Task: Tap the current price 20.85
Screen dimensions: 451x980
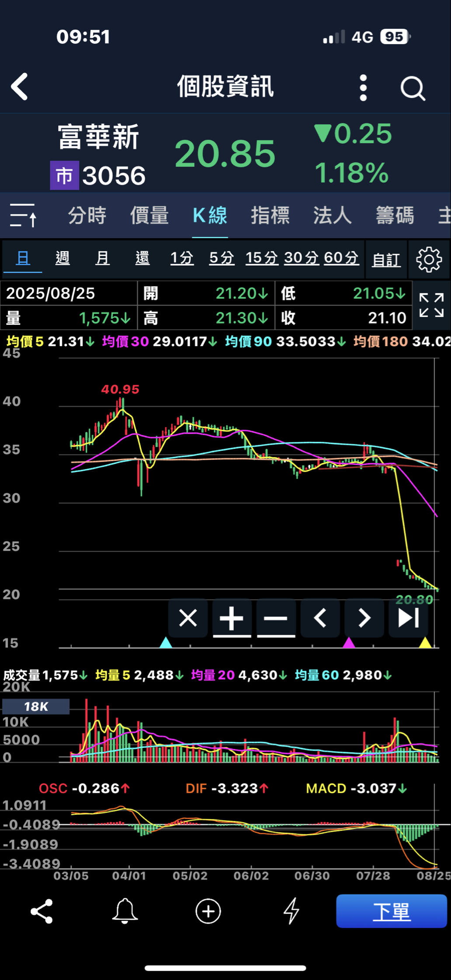Action: (225, 153)
